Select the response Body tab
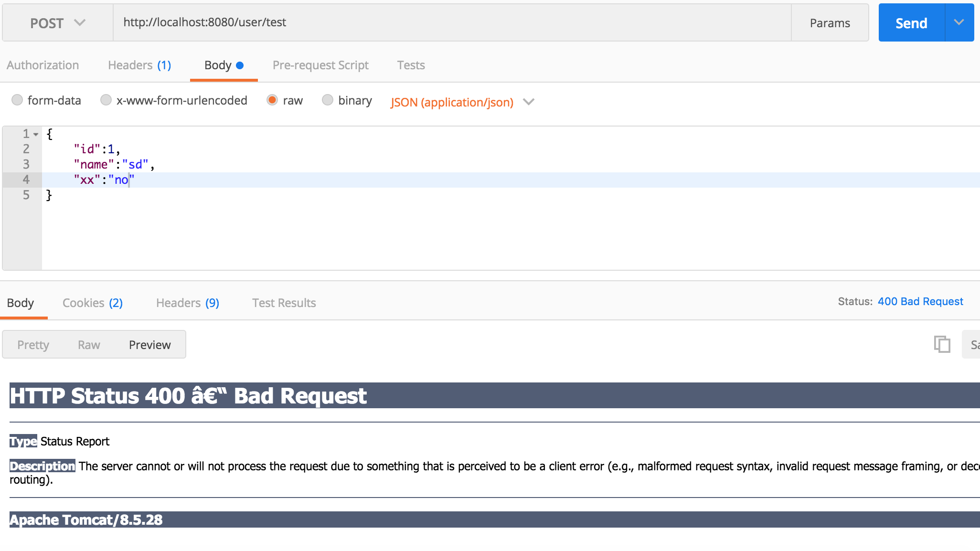The width and height of the screenshot is (980, 551). [21, 303]
